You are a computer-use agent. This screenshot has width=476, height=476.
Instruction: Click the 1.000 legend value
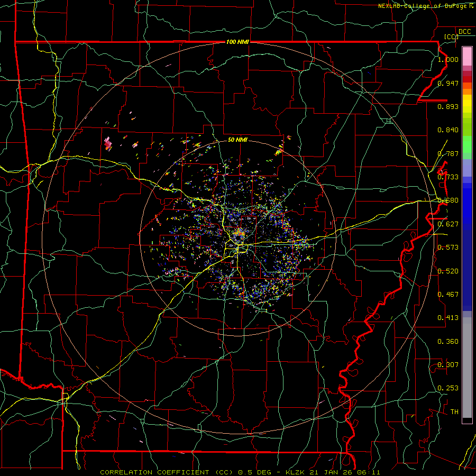(x=448, y=59)
